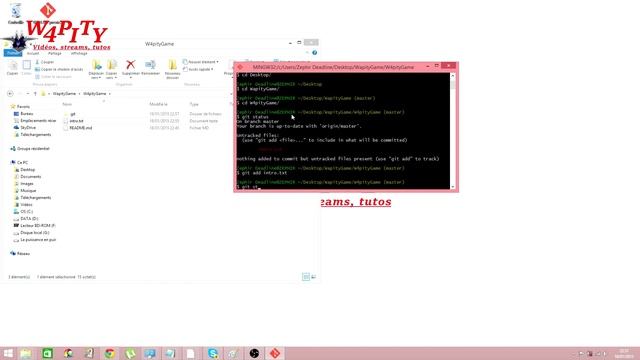640x360 pixels.
Task: Open the Corbeille desktop icon
Action: click(x=16, y=13)
